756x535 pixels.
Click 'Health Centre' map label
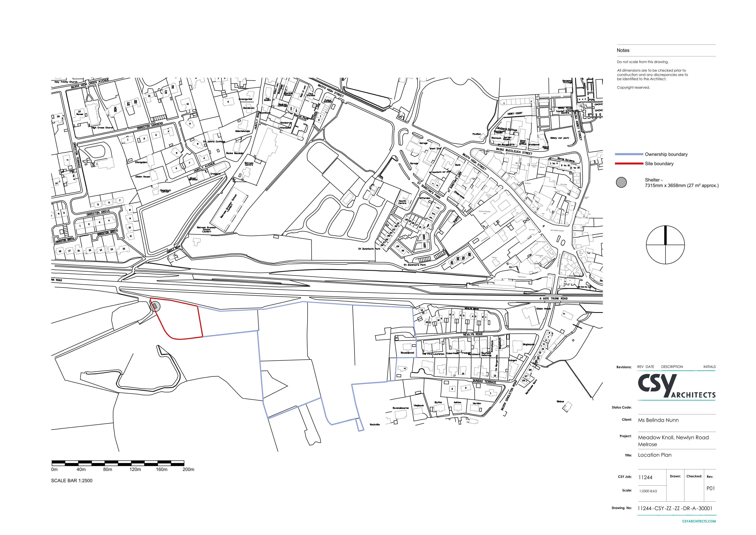tap(402, 202)
